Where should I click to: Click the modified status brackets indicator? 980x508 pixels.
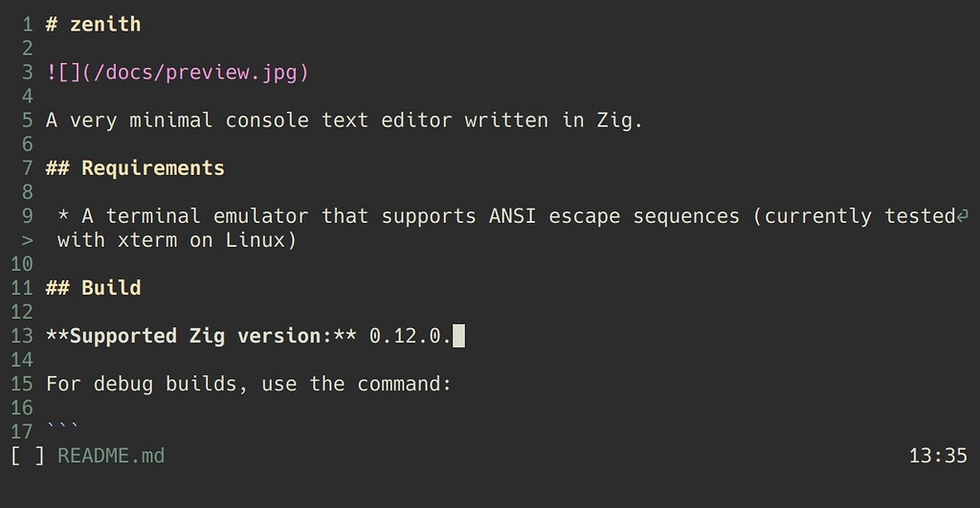tap(28, 455)
